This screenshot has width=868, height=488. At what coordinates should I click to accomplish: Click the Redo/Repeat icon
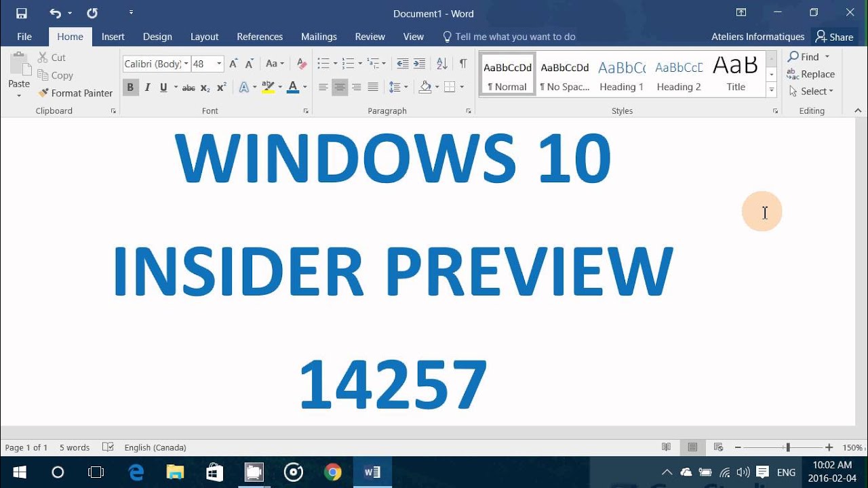pyautogui.click(x=92, y=13)
